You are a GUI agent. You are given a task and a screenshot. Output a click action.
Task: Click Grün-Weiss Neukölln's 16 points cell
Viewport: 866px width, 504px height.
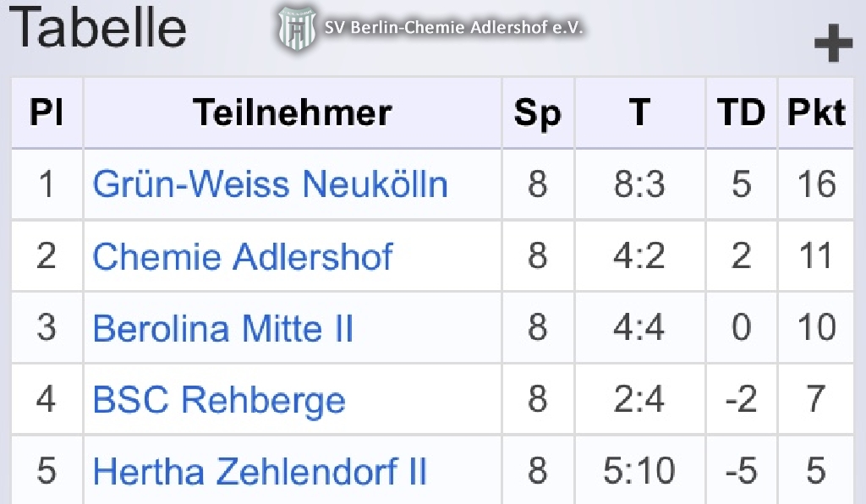point(816,184)
